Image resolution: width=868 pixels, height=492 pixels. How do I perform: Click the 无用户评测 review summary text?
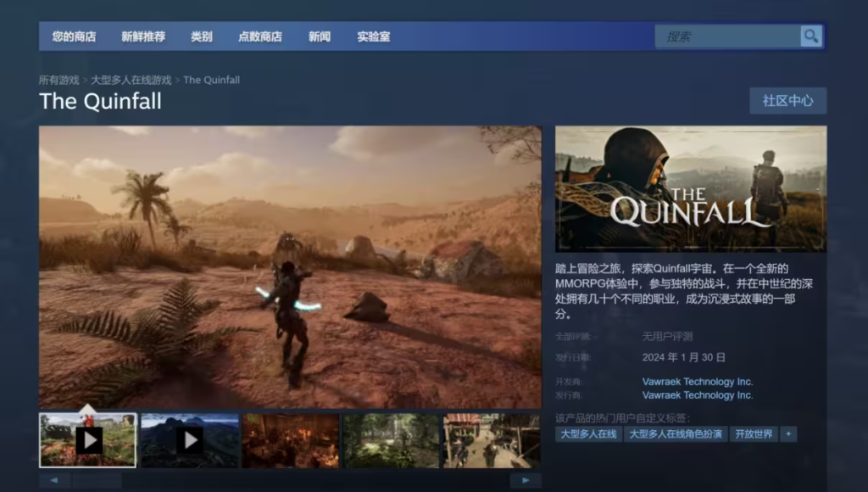668,336
